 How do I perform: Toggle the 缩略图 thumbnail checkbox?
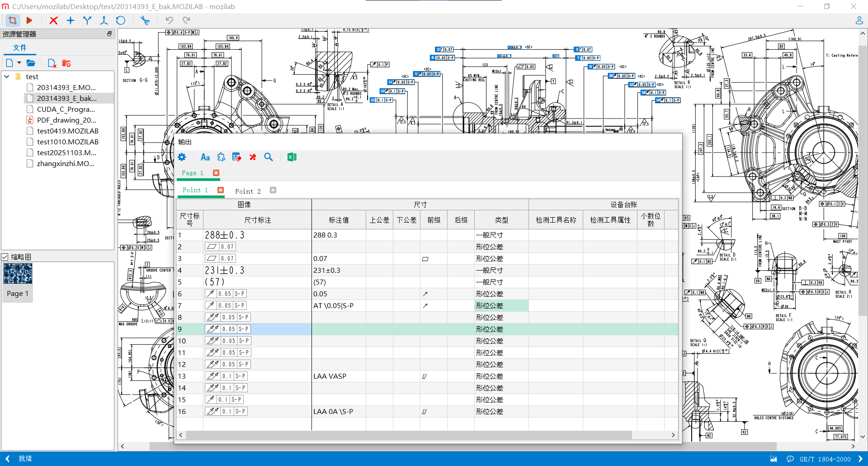pos(5,257)
